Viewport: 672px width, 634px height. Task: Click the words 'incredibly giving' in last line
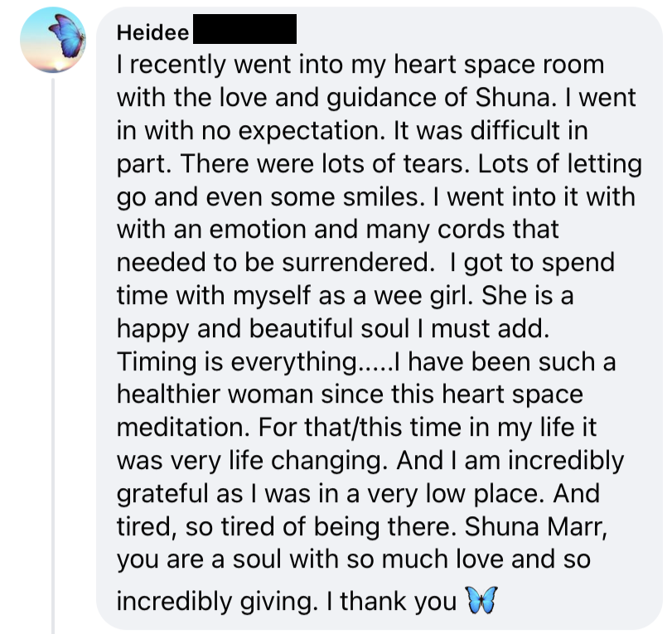click(218, 602)
